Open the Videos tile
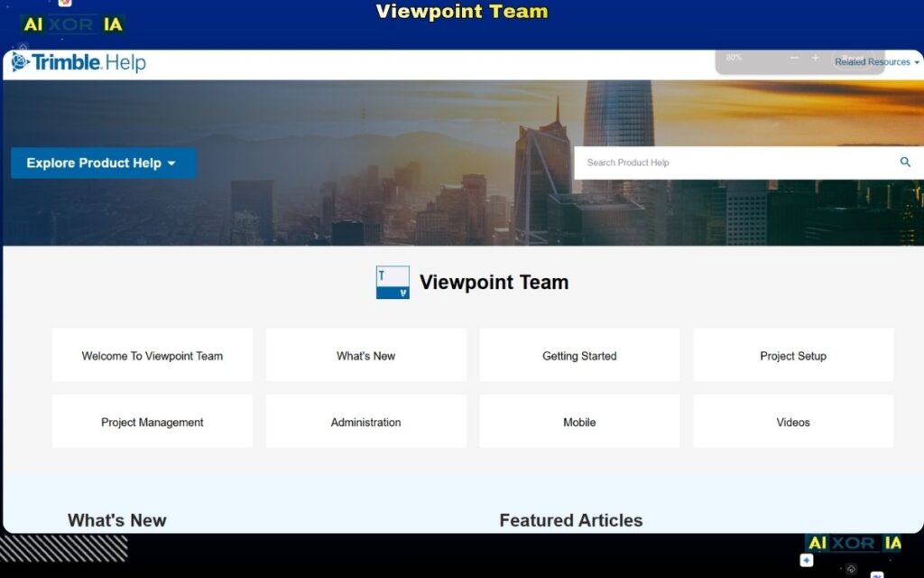Screen dimensions: 924x578 (x=792, y=421)
